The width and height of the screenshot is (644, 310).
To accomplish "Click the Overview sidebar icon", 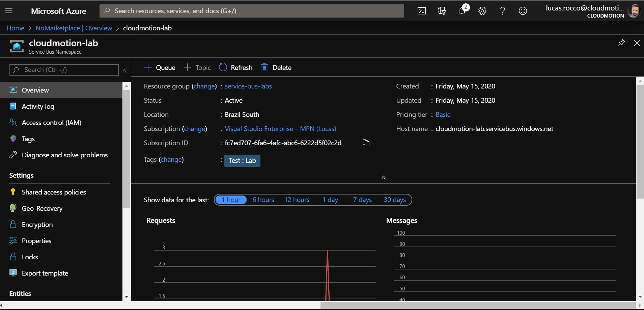I will (x=13, y=90).
